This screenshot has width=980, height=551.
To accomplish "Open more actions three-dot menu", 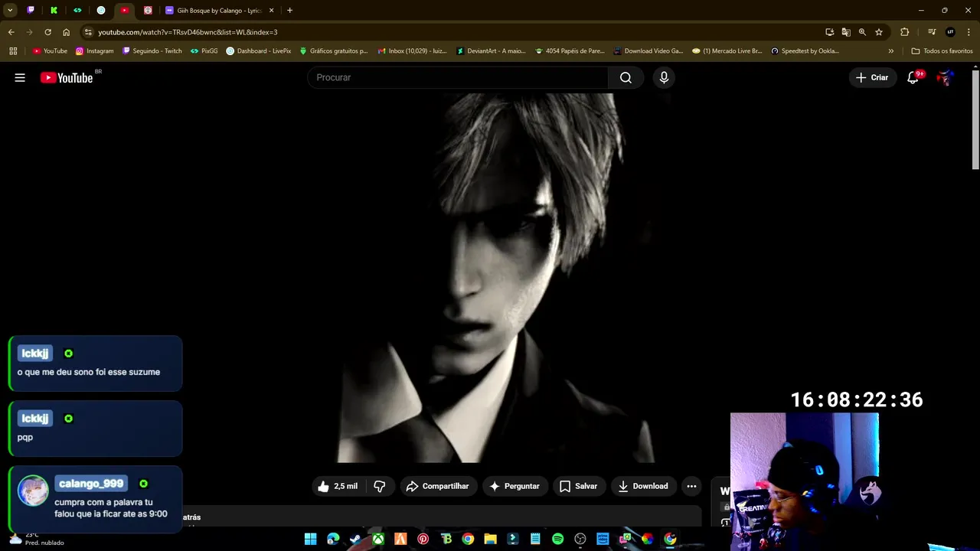I will [x=691, y=486].
